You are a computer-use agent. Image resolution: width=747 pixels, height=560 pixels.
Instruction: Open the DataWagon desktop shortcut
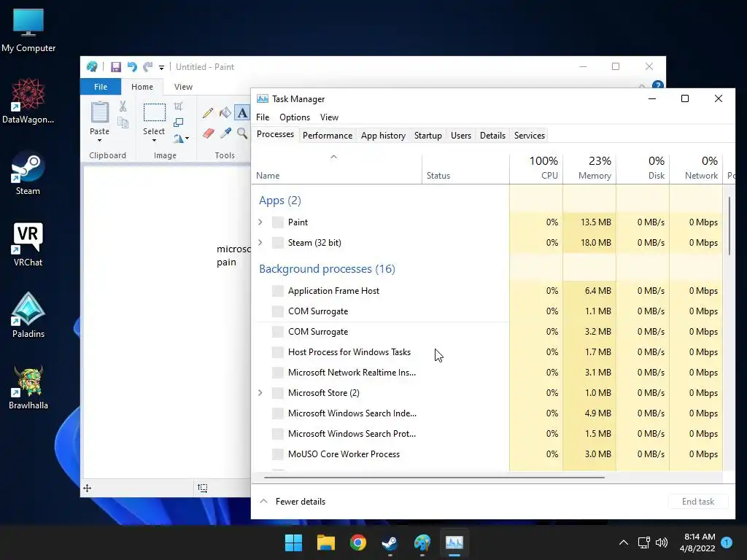28,101
